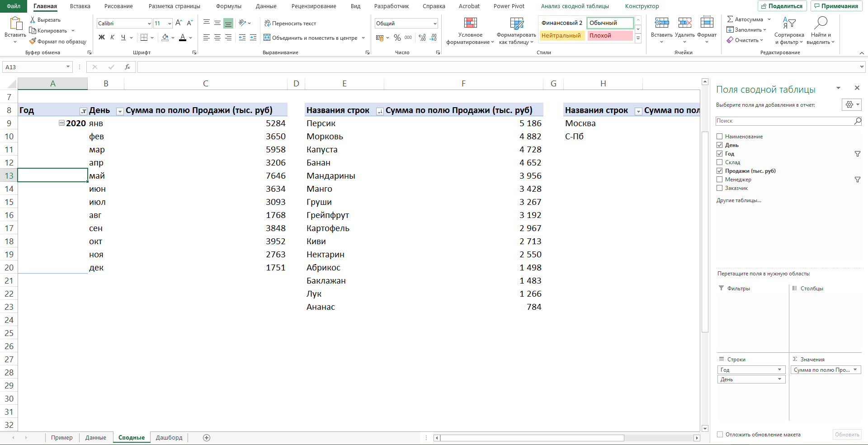Click the AutoSum sigma icon
This screenshot has height=445, width=868.
coord(730,19)
